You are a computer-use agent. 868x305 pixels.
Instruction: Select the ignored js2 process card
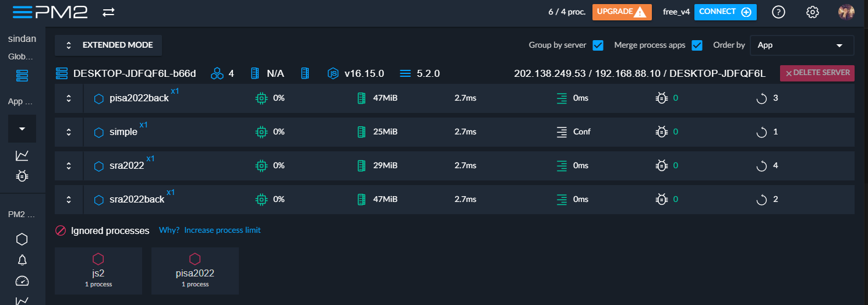tap(98, 271)
